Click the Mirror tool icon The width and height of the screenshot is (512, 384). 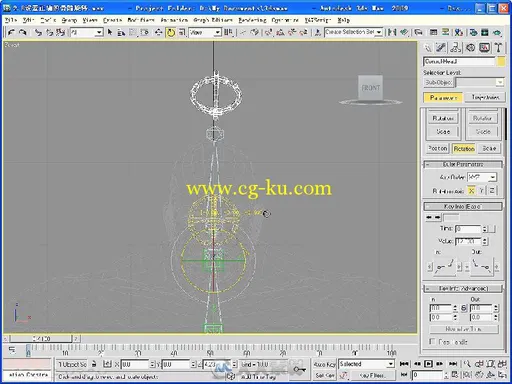(392, 32)
